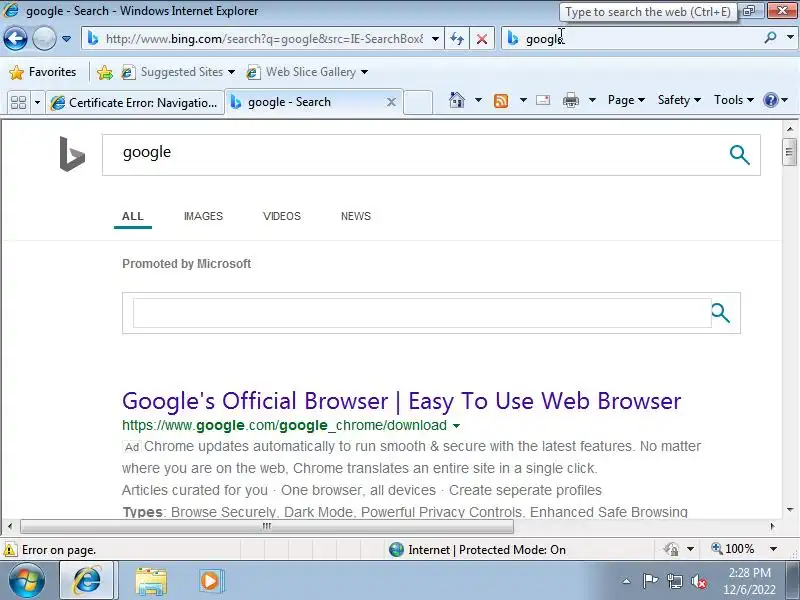Click the promoted empty search field

pos(421,313)
